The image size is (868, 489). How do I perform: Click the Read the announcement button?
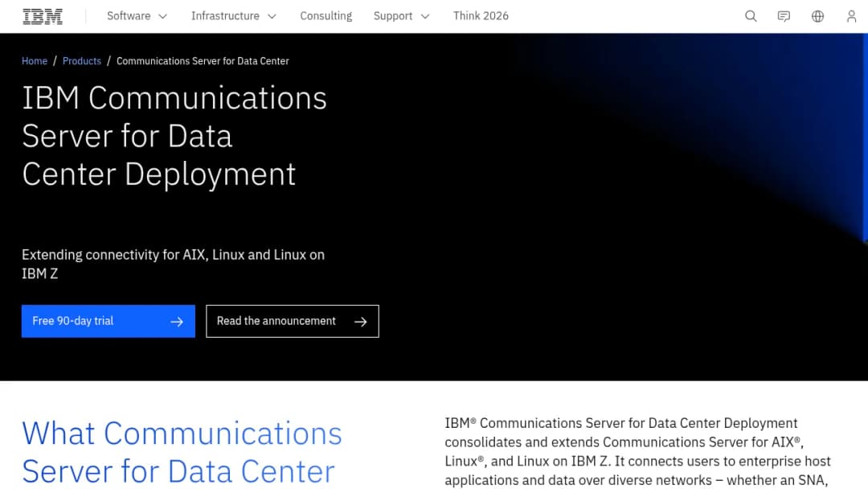tap(293, 321)
